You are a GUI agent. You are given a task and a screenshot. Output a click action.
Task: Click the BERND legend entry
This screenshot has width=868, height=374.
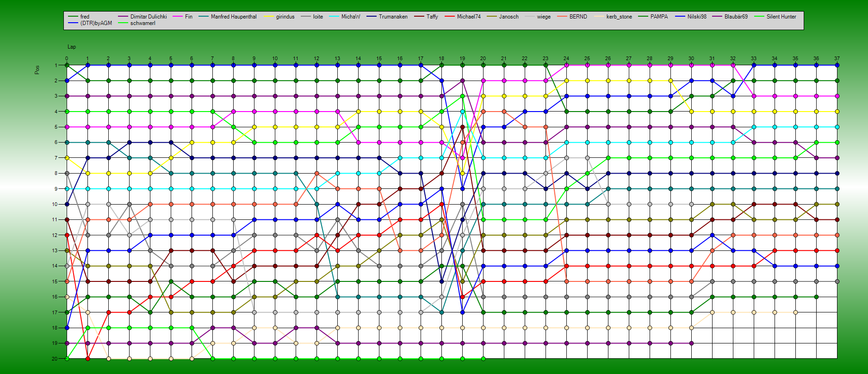click(x=578, y=17)
